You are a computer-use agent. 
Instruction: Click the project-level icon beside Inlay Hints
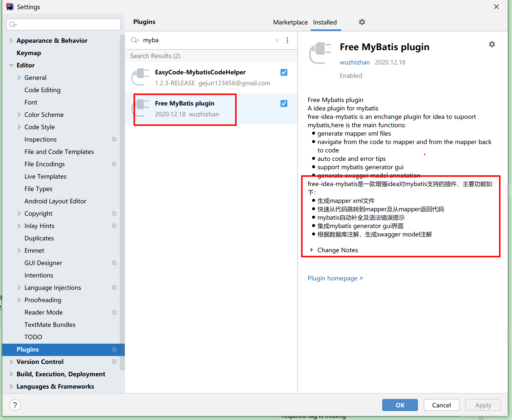pyautogui.click(x=114, y=226)
